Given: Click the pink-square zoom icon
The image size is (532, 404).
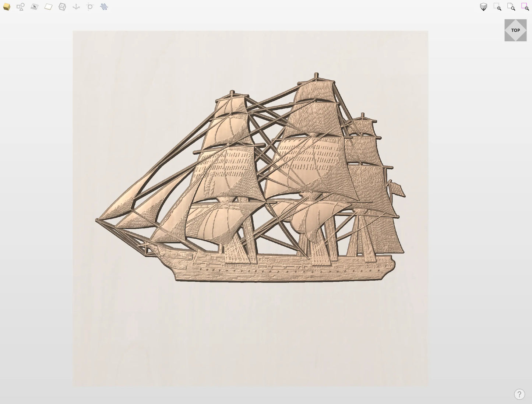Looking at the screenshot, I should 525,7.
